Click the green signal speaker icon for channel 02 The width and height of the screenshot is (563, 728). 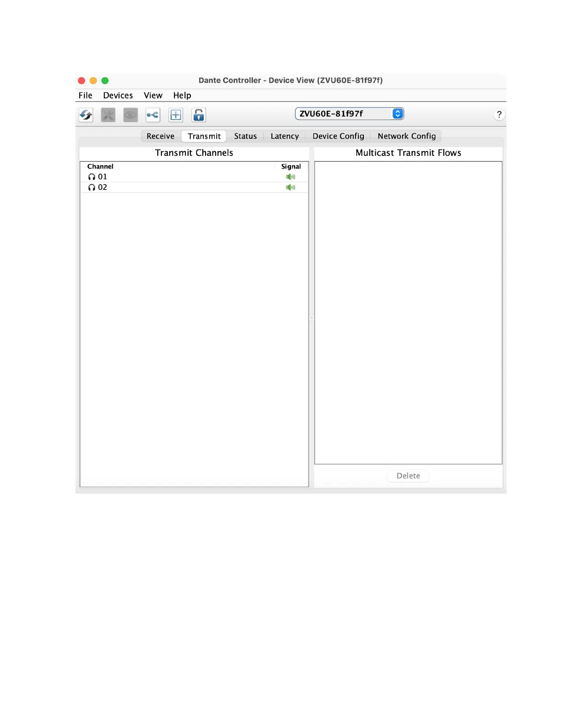(x=290, y=188)
